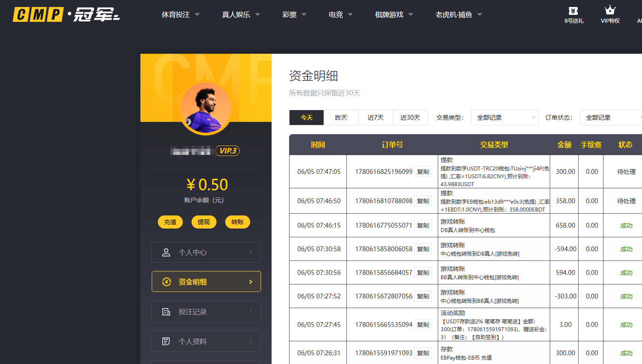Click the amount 358.00

click(x=565, y=201)
